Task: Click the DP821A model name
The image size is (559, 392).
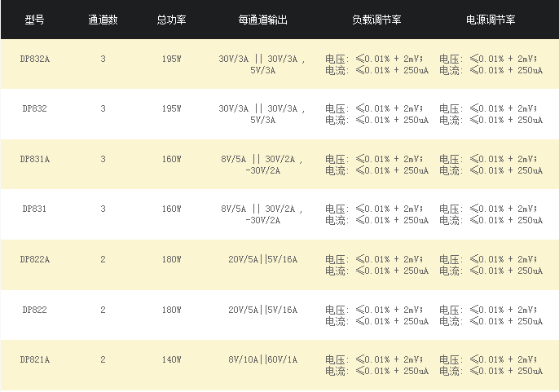Action: pyautogui.click(x=34, y=359)
